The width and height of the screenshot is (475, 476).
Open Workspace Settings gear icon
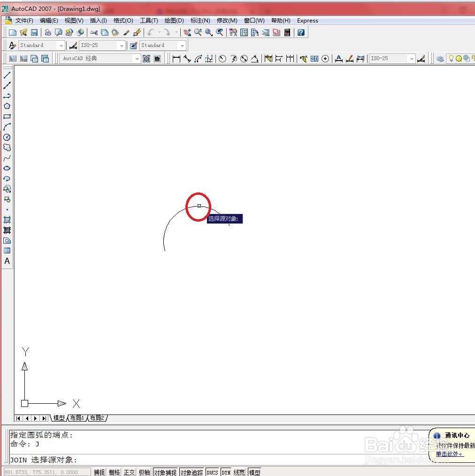point(146,59)
